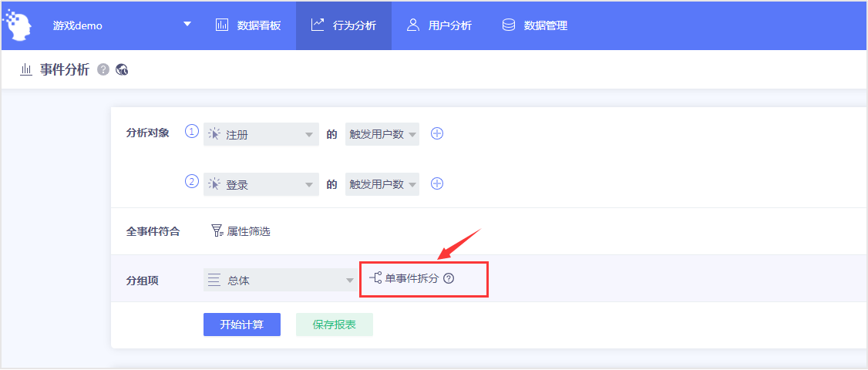Click the chart icon before 事件分析 title

coord(26,69)
